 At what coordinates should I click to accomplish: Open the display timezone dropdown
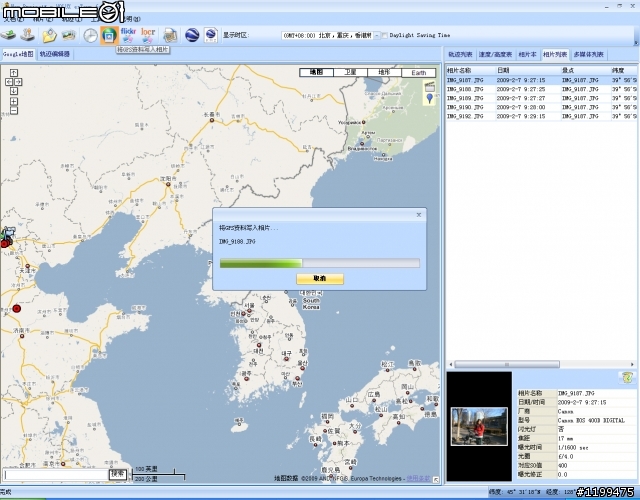click(377, 36)
